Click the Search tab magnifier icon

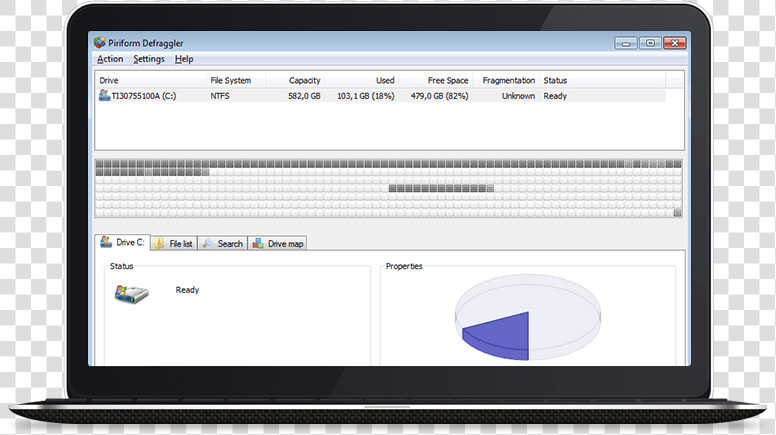[x=208, y=243]
